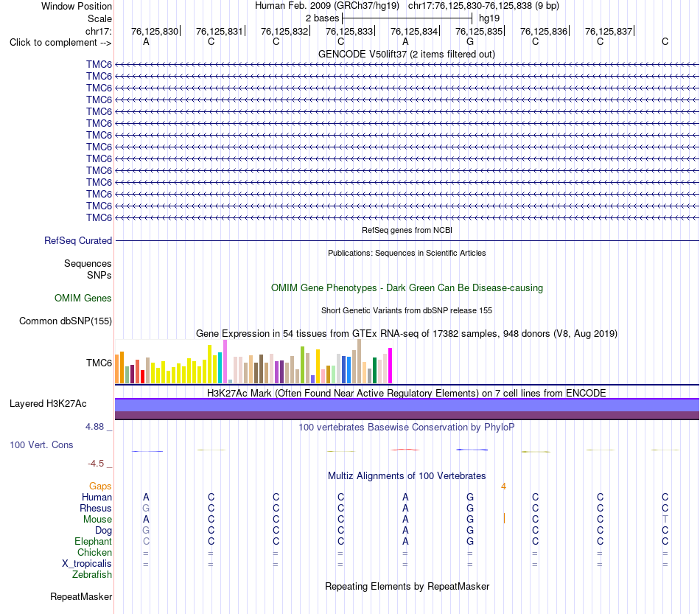
Task: Click the OMIM Gene Phenotypes track title
Action: (407, 287)
